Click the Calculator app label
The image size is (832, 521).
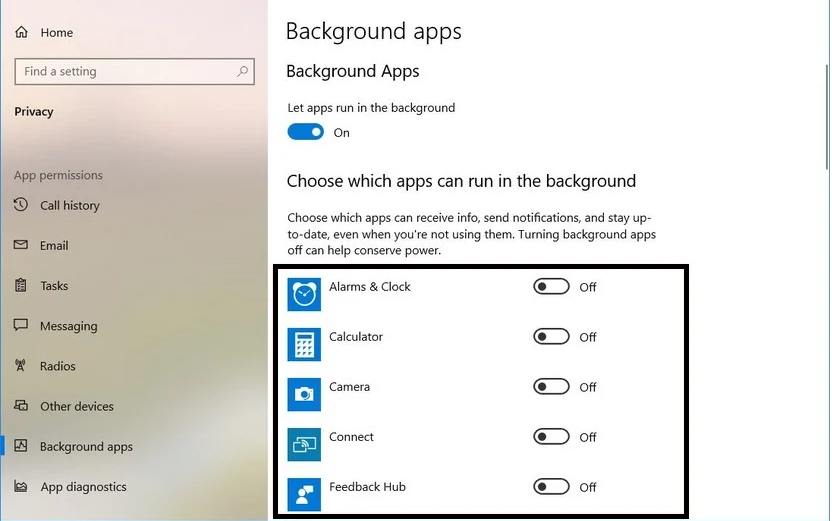coord(356,336)
